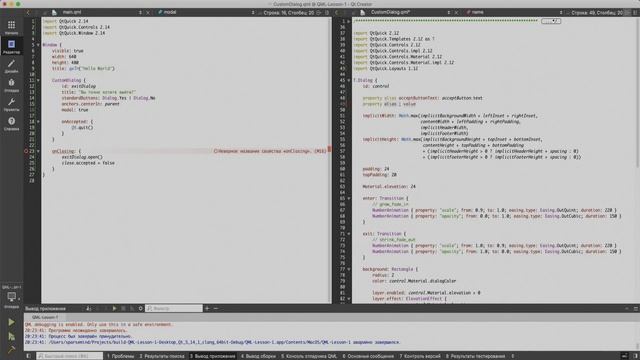Screen dimensions: 640x360
Task: Close the CustomDialog.qml document
Action: tap(456, 13)
